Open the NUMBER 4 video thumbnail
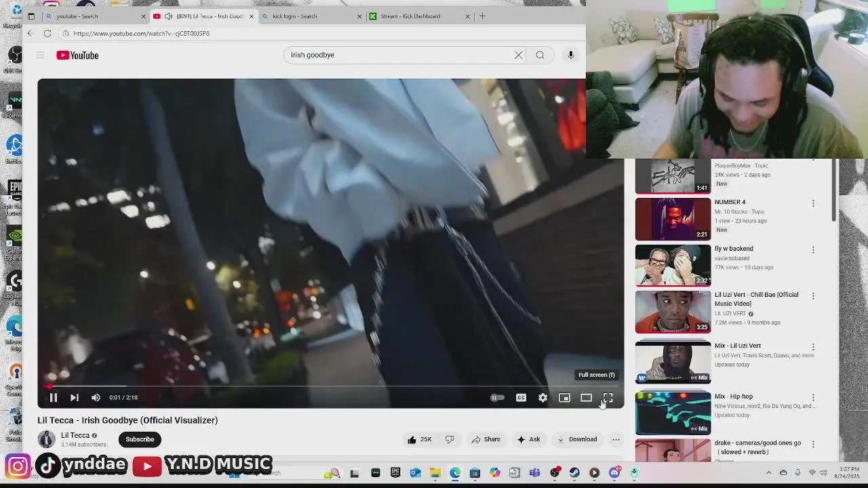868x488 pixels. coord(673,219)
